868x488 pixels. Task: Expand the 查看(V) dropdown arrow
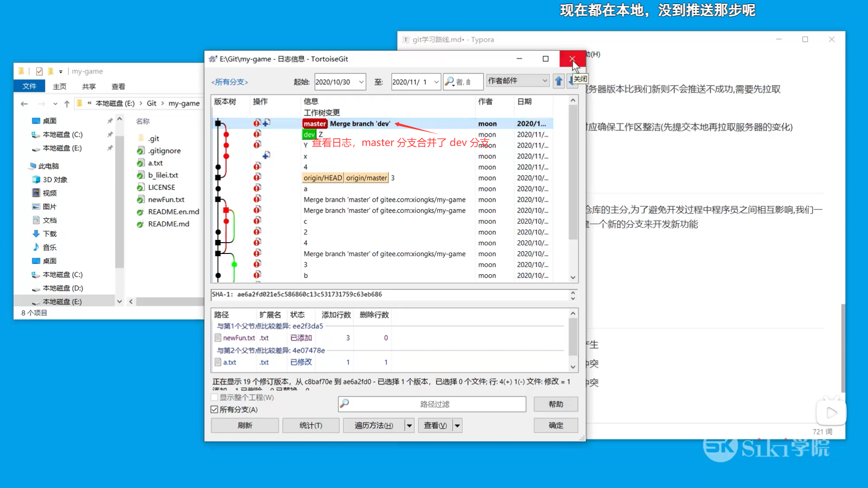coord(457,425)
